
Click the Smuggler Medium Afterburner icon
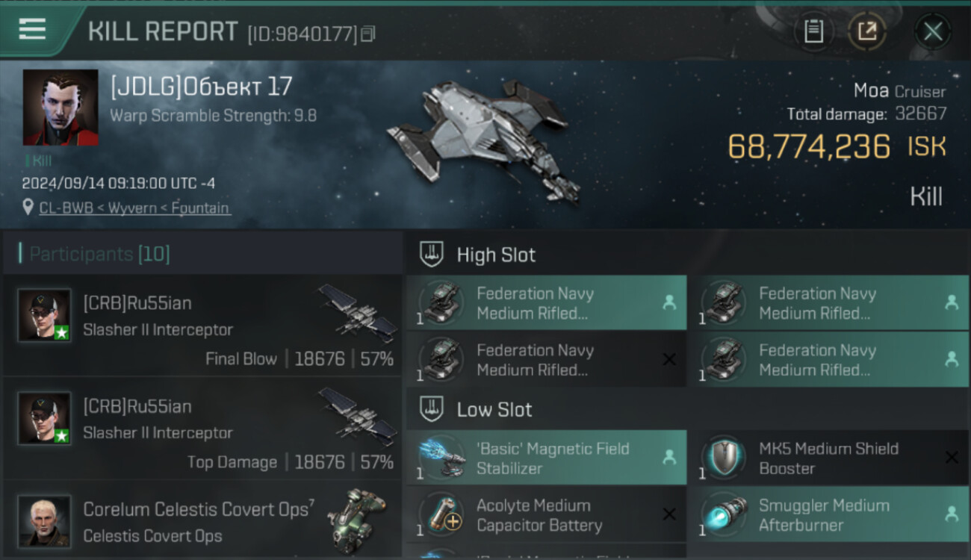point(724,514)
